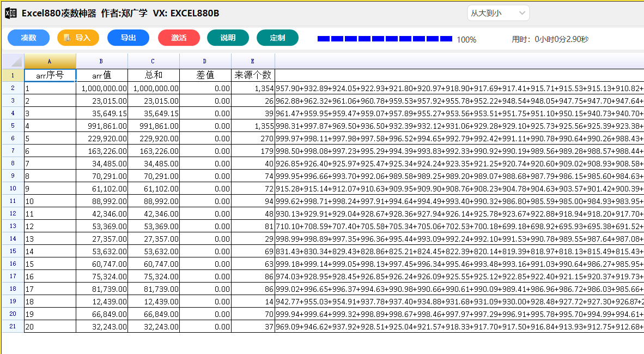Select column A header
The width and height of the screenshot is (644, 354).
click(50, 61)
